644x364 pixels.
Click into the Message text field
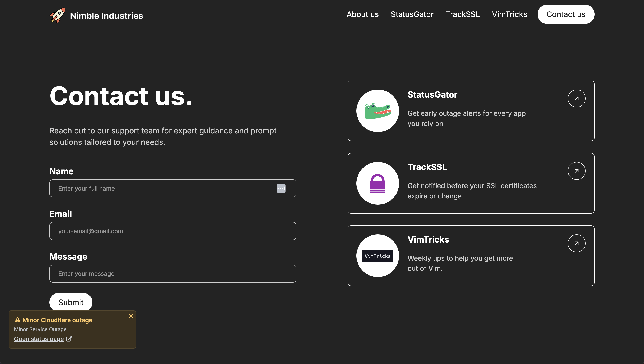tap(172, 273)
